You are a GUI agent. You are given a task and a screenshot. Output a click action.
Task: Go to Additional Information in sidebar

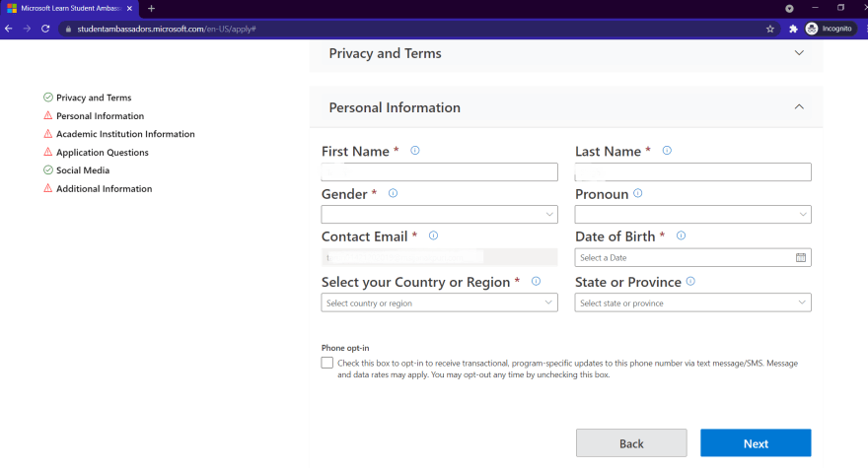105,188
